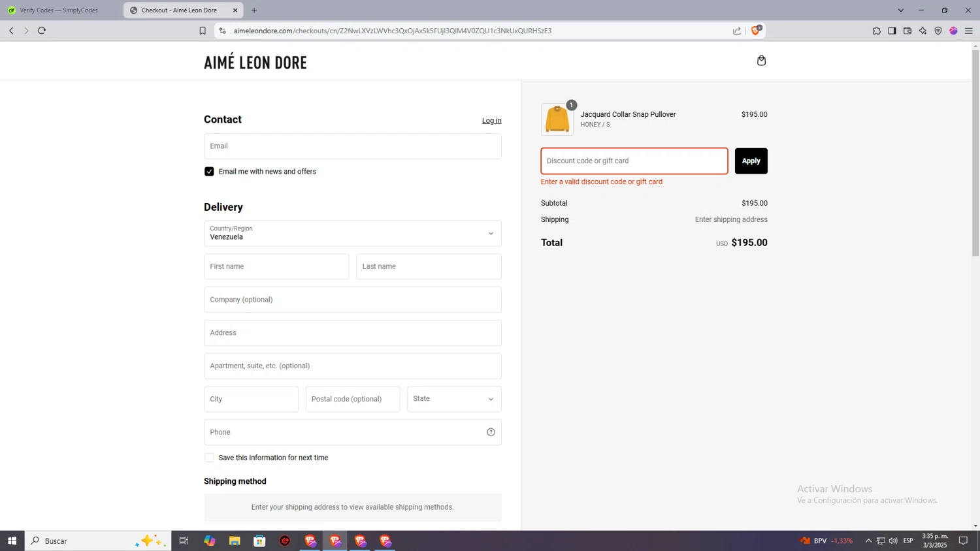This screenshot has width=980, height=551.
Task: Open Brave Shields lion icon
Action: (756, 30)
